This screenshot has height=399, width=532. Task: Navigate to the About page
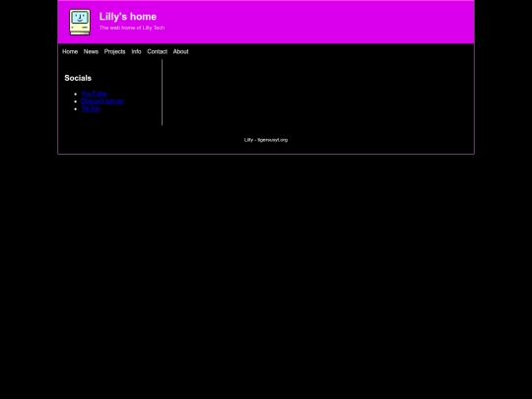point(181,51)
